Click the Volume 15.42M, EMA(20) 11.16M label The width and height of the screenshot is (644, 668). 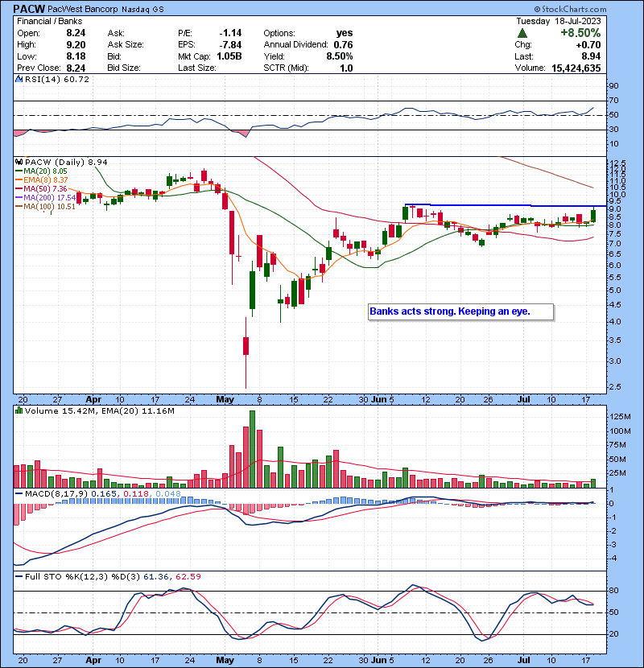pos(99,411)
